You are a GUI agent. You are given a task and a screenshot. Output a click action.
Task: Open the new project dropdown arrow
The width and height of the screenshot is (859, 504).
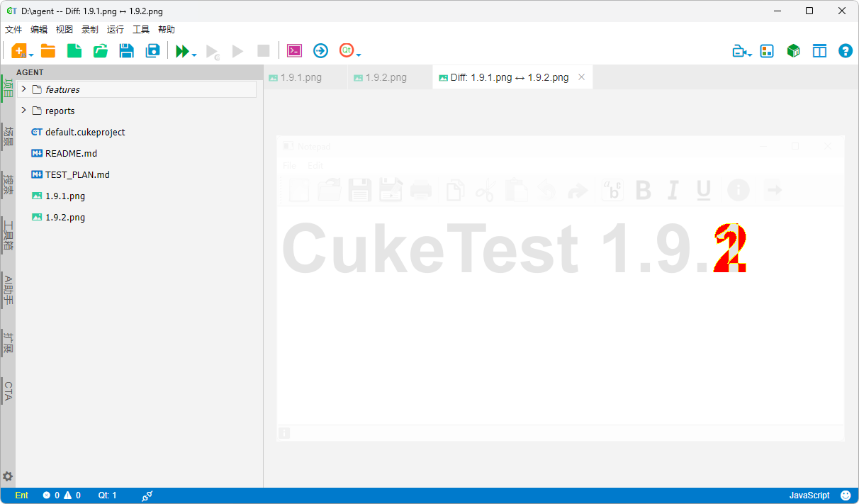click(x=31, y=55)
